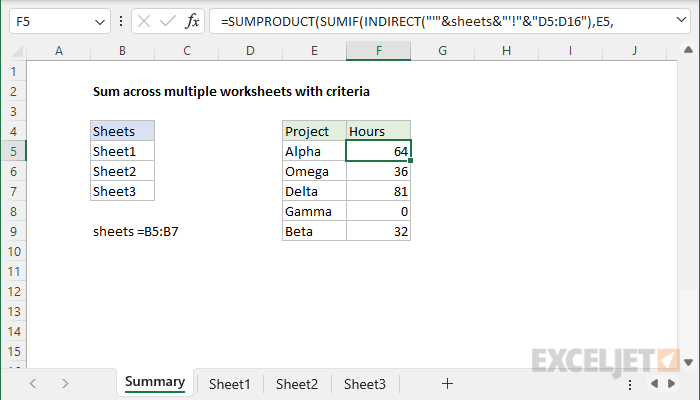Viewport: 700px width, 400px height.
Task: Select column H header
Action: coord(506,51)
